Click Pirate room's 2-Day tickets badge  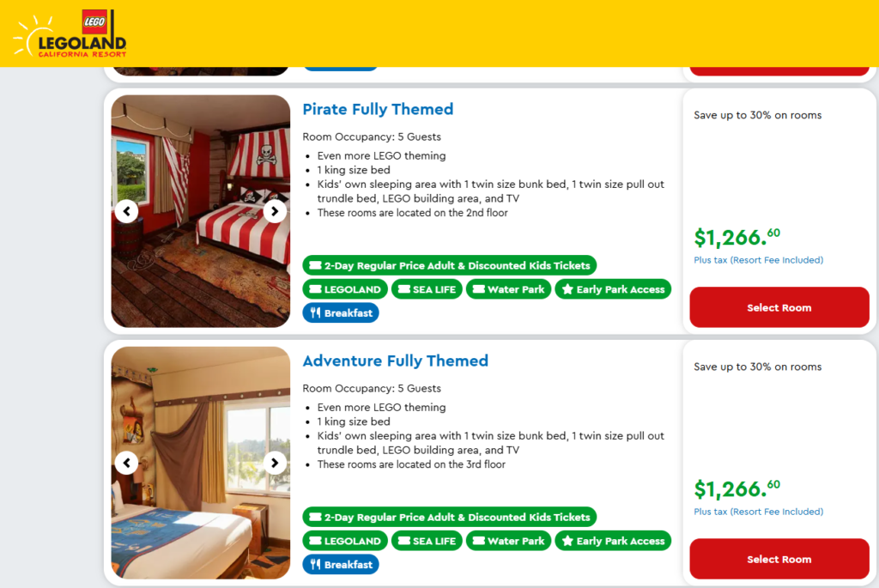(x=449, y=266)
